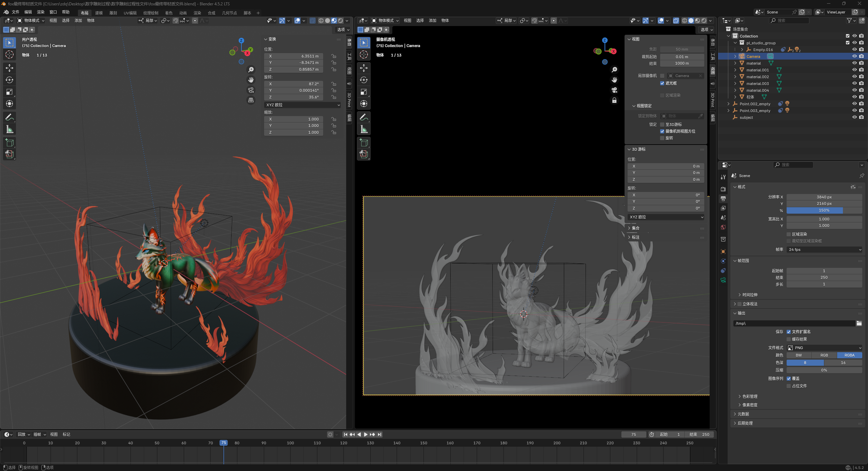The width and height of the screenshot is (868, 471).
Task: Click the resolution percentage 150% slider
Action: click(x=824, y=210)
